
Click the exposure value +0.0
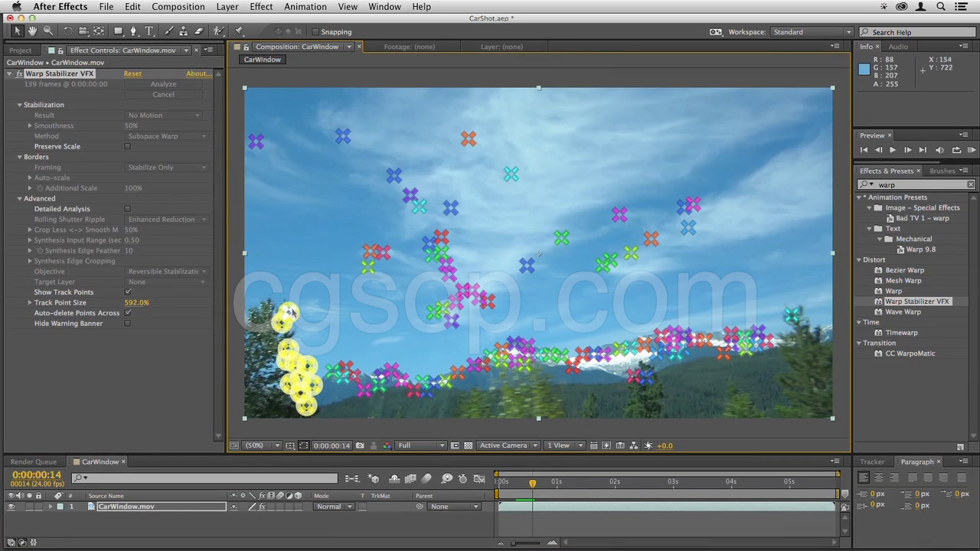pos(665,445)
